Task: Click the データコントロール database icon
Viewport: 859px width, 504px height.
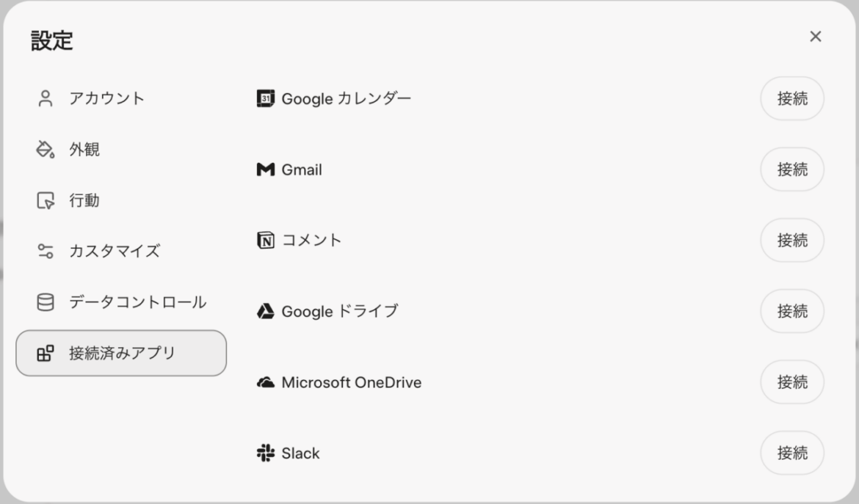Action: (x=46, y=302)
